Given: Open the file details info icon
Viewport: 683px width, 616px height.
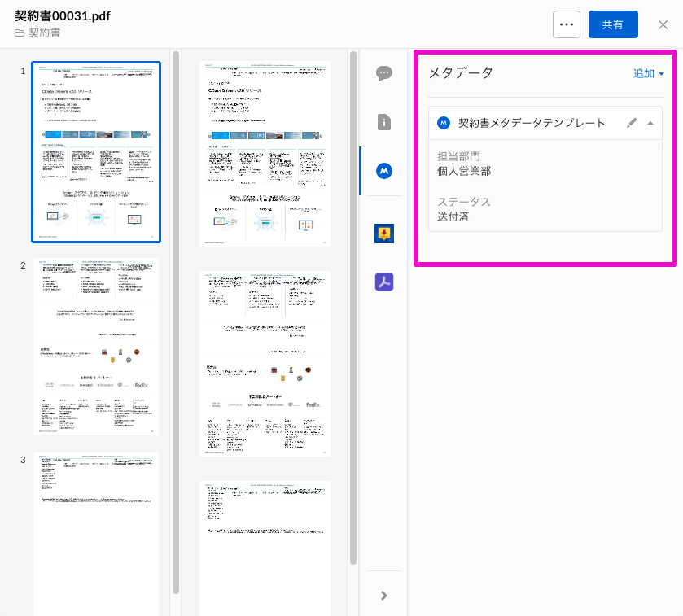Looking at the screenshot, I should click(x=383, y=122).
